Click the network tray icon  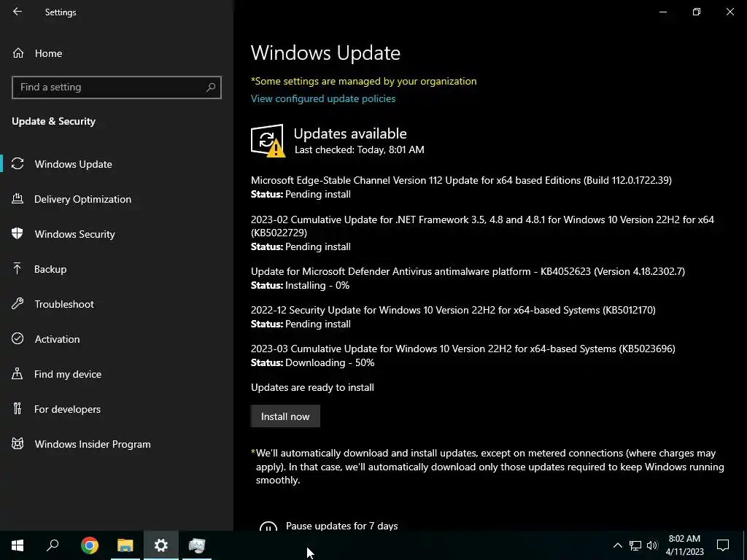pos(635,545)
